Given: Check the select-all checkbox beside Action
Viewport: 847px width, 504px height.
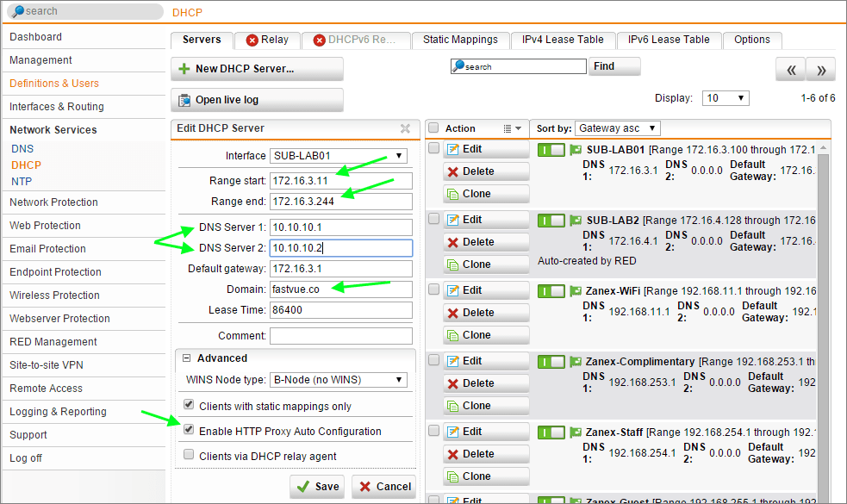Looking at the screenshot, I should 433,128.
